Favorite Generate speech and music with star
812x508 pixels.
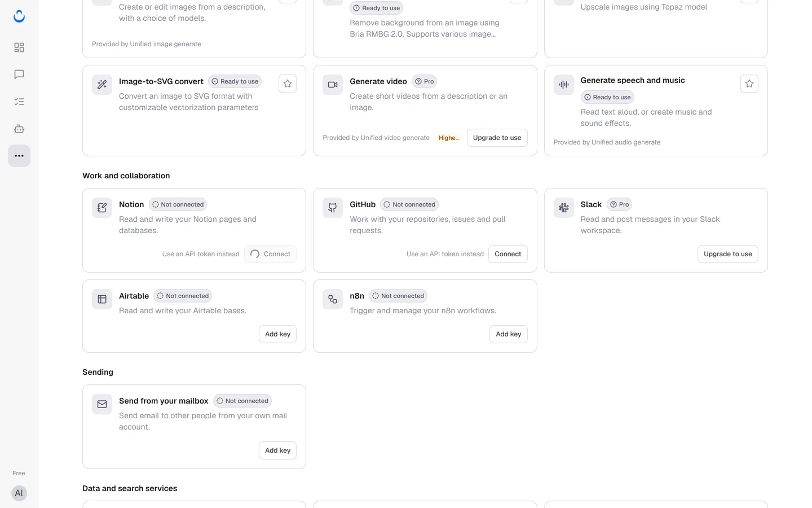tap(749, 84)
